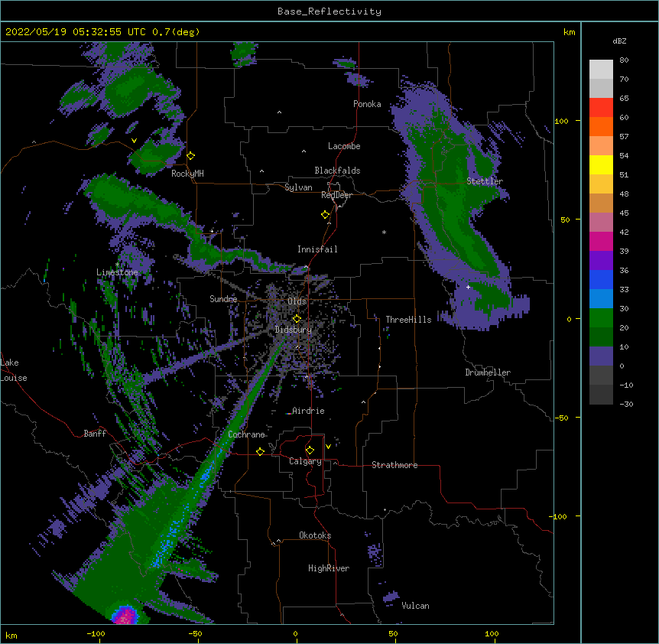659x644 pixels.
Task: Click the ThreeHills city label
Action: pyautogui.click(x=408, y=320)
